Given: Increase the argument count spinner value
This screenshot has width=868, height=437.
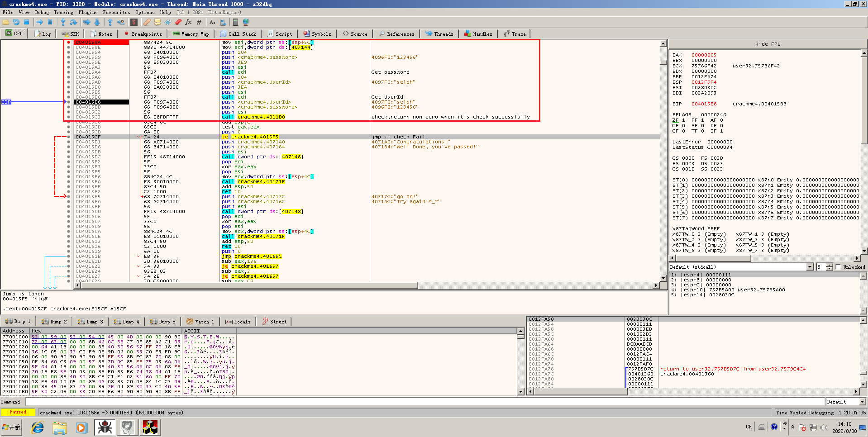Looking at the screenshot, I should (x=829, y=266).
